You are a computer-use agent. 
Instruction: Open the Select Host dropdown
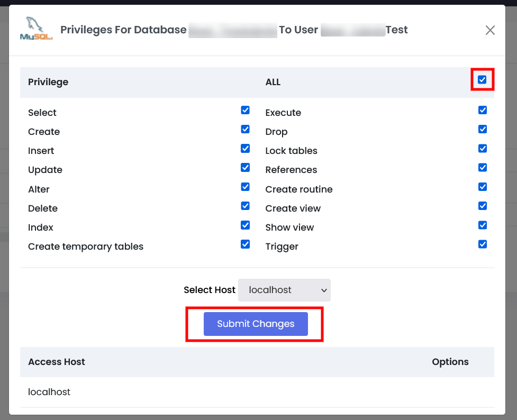tap(284, 290)
